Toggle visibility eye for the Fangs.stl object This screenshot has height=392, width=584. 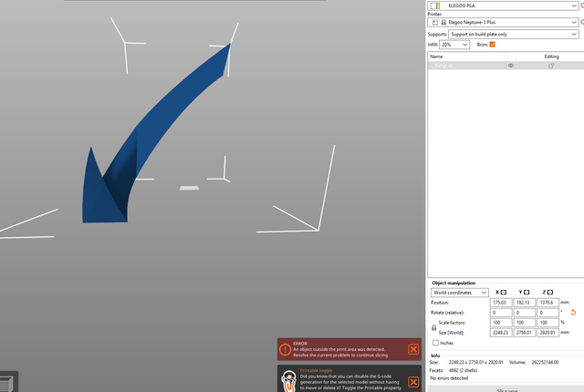tap(511, 66)
